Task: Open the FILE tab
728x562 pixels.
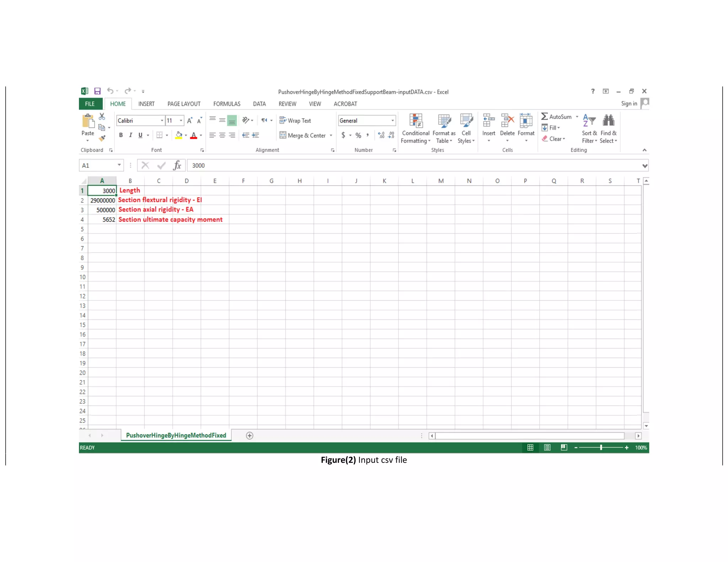Action: (x=90, y=104)
